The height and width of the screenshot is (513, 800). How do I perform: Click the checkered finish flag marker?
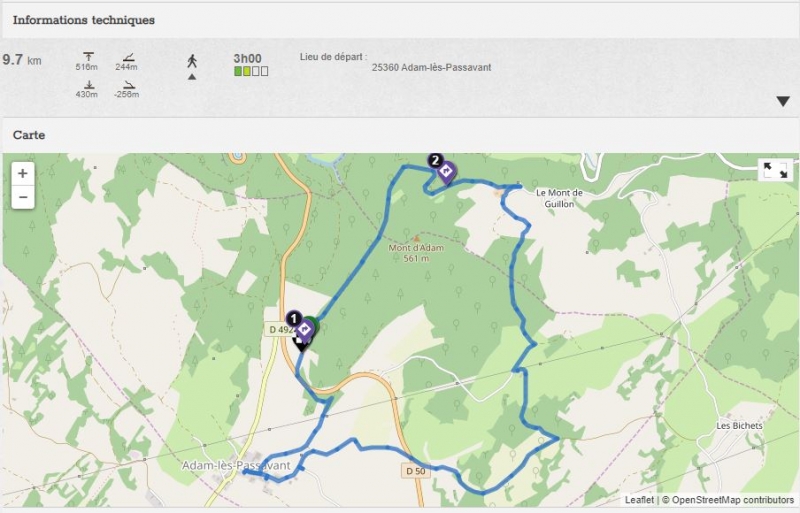pyautogui.click(x=301, y=344)
